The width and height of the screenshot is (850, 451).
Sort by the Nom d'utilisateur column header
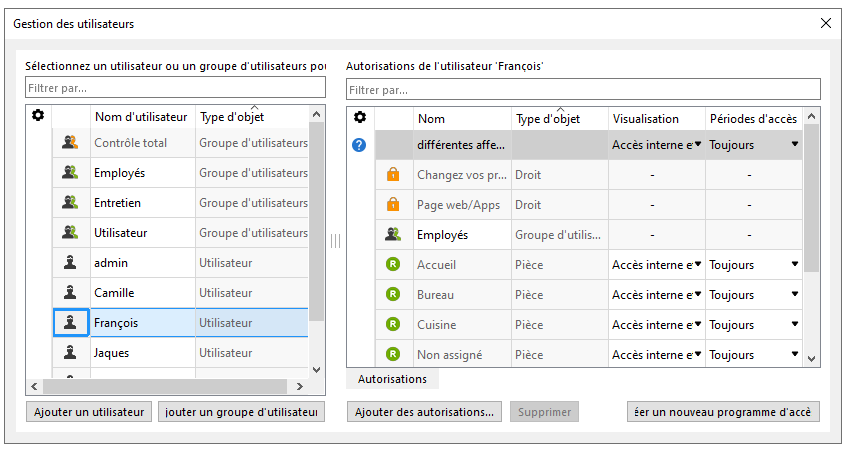coord(141,118)
